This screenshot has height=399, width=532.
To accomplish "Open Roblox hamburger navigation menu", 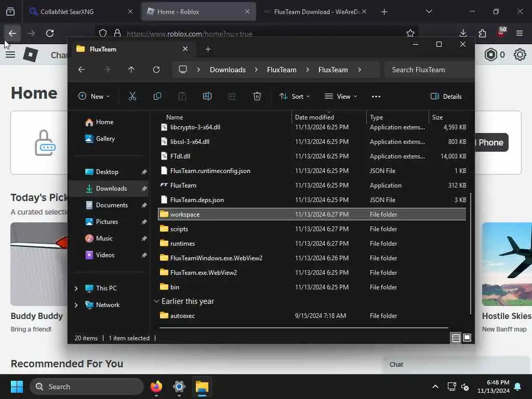I will pos(10,54).
